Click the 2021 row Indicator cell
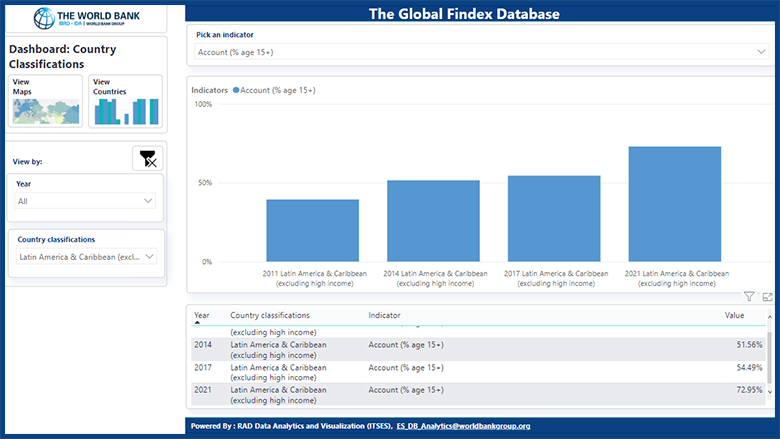 point(406,390)
